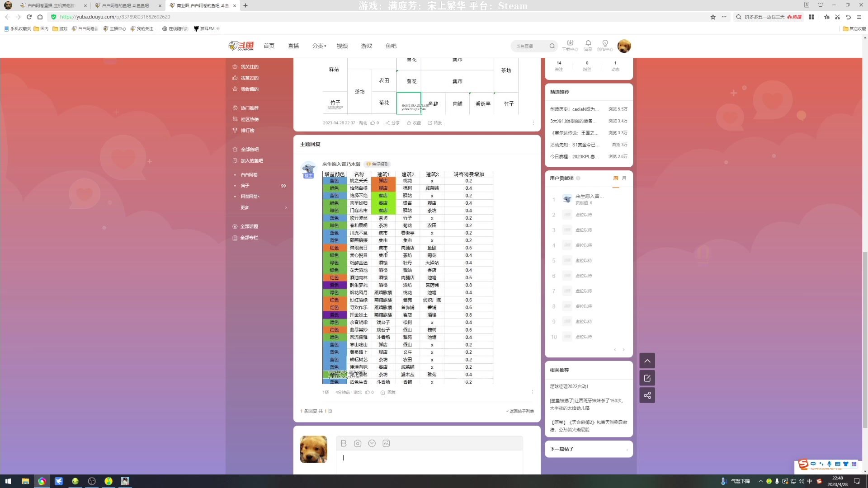This screenshot has height=488, width=868.
Task: Click the 鱼吧 (Forum) navigation icon
Action: [391, 46]
